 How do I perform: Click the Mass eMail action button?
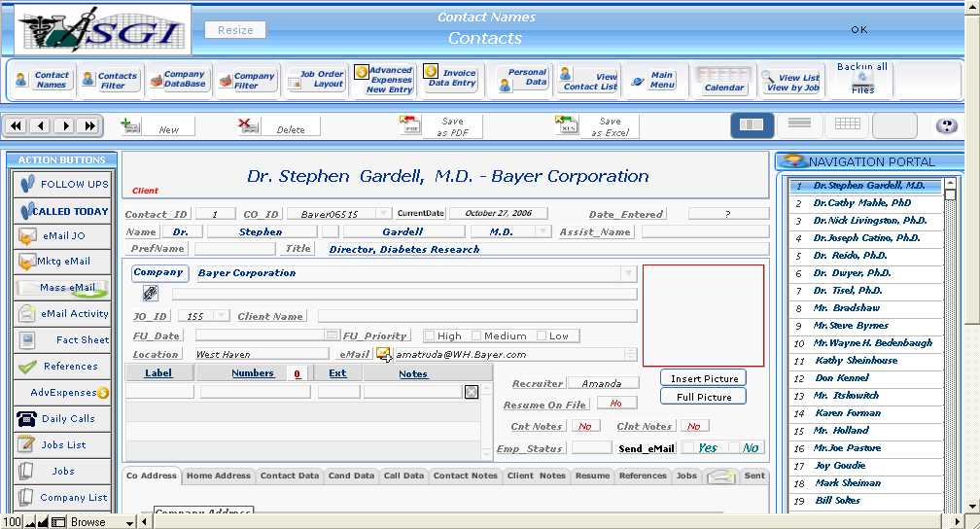62,288
